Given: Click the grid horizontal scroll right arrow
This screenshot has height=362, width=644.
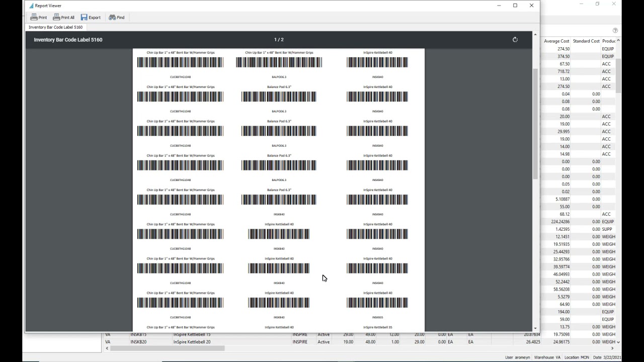Looking at the screenshot, I should pos(612,348).
